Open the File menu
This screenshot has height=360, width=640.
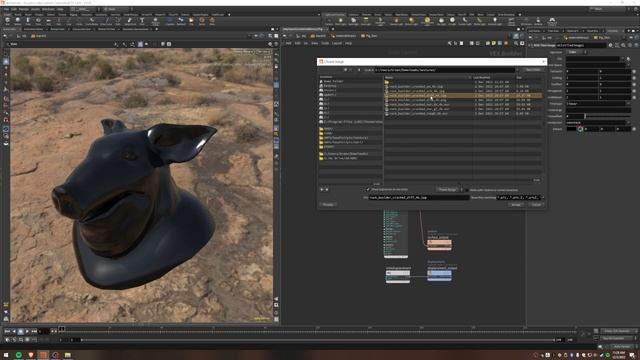click(6, 9)
